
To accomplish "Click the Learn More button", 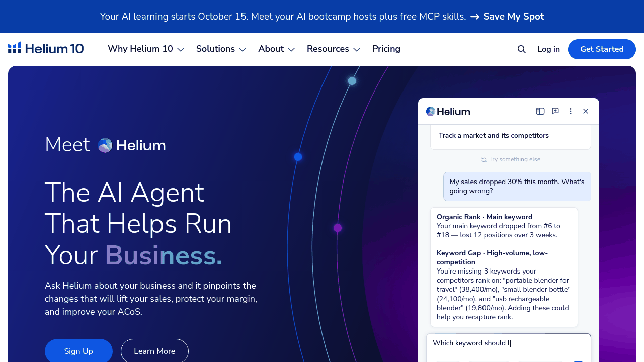I will [154, 351].
